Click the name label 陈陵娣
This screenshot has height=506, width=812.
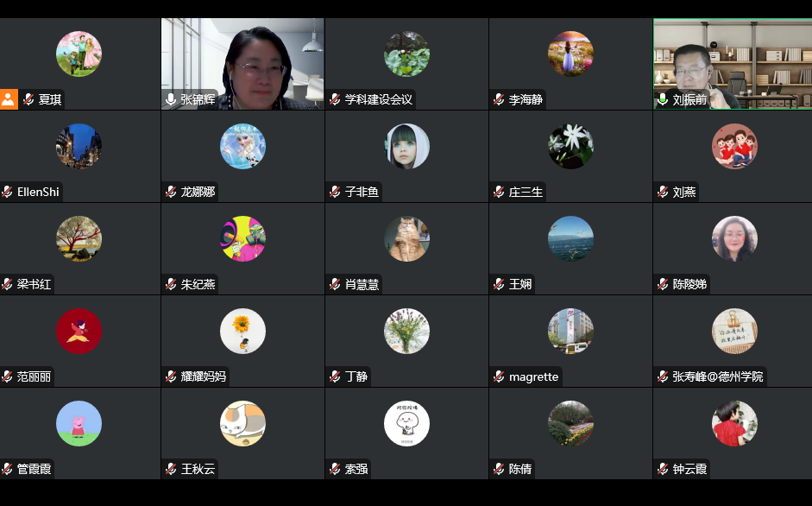pos(689,284)
